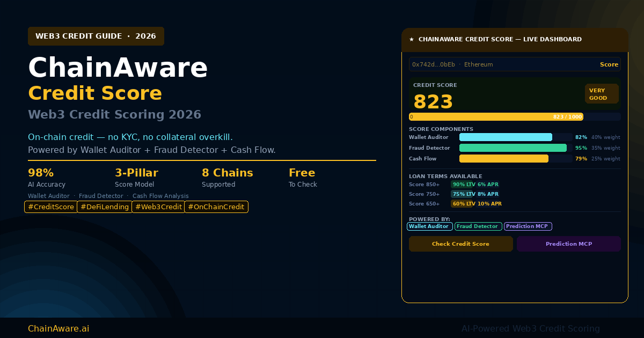Click the Wallet Auditor powered-by chip
644x338 pixels.
429,226
